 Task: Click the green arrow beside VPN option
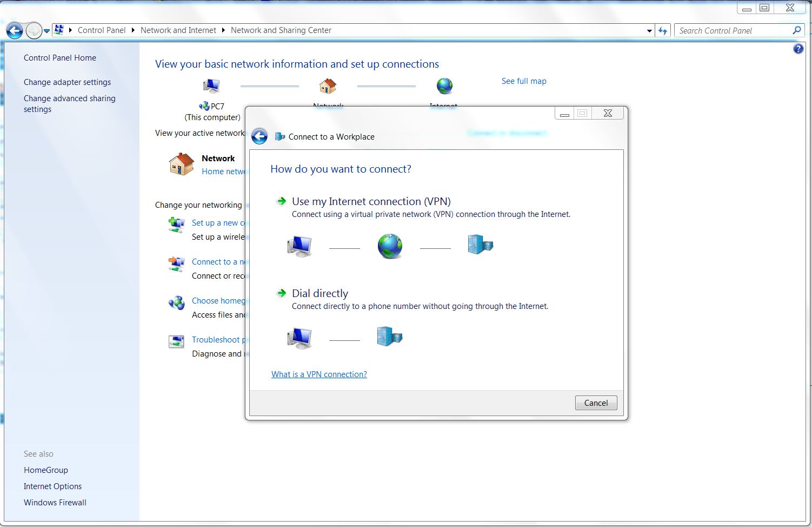tap(281, 201)
